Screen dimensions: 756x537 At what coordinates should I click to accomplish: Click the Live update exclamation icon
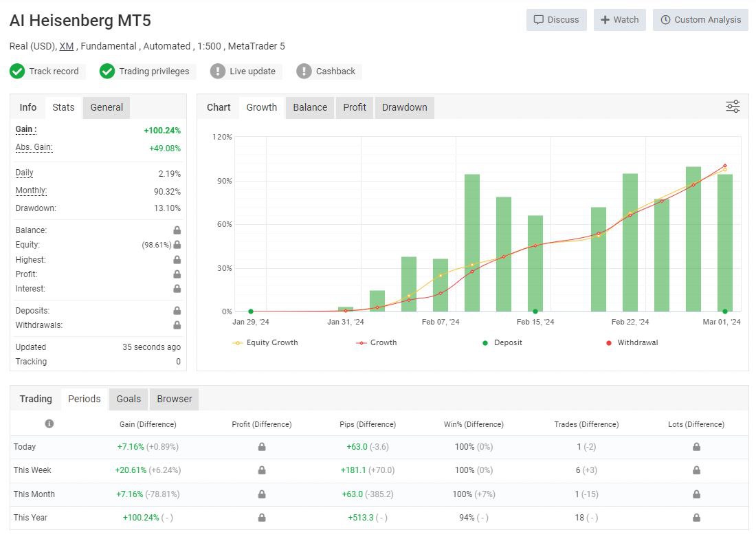tap(218, 72)
